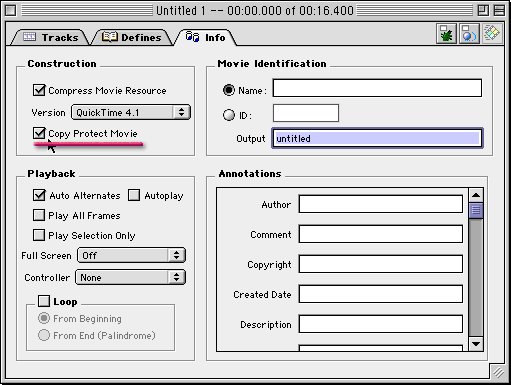
Task: Click the window close box in title bar
Action: click(10, 10)
